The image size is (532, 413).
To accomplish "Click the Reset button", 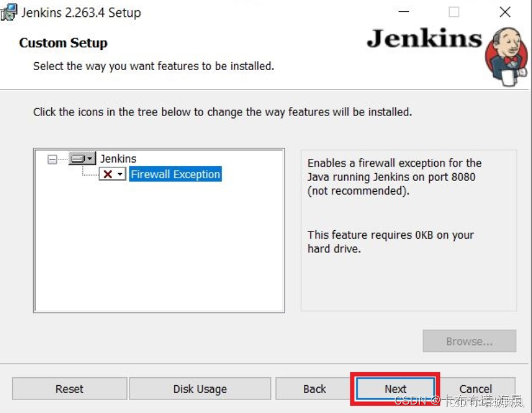I will tap(69, 388).
